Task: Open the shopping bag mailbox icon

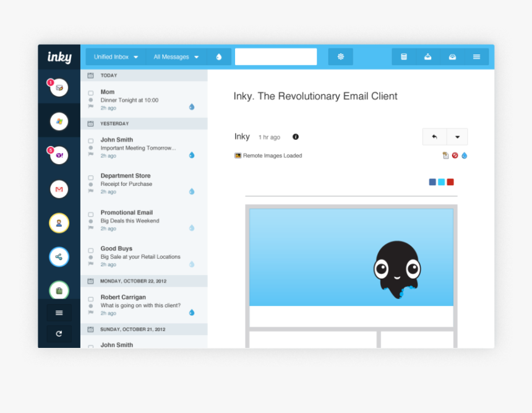Action: coord(59,290)
